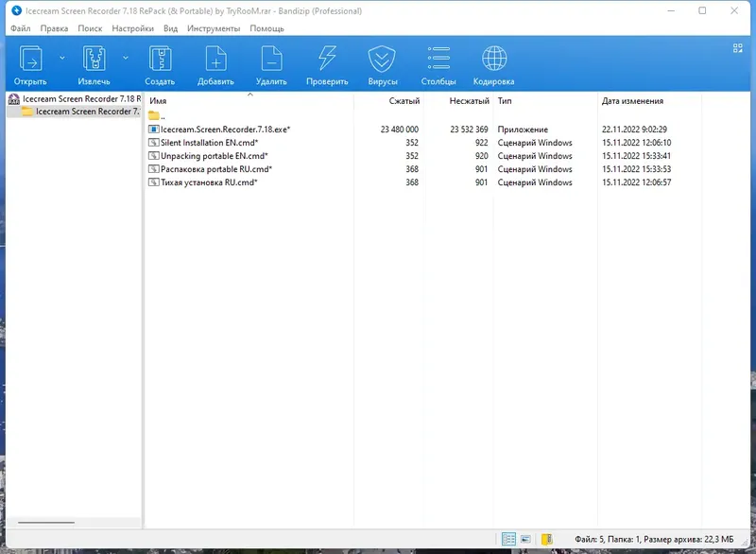Click the Кодировка globe icon
Image resolution: width=756 pixels, height=554 pixels.
click(494, 59)
